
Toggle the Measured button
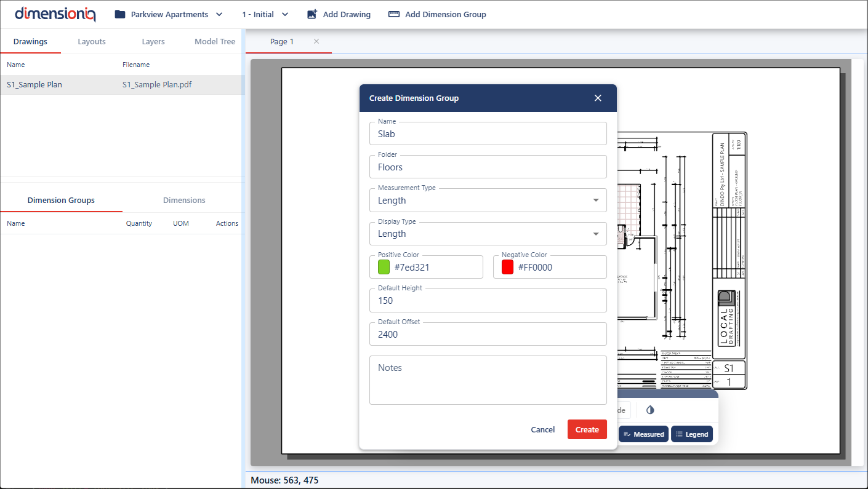pyautogui.click(x=643, y=434)
